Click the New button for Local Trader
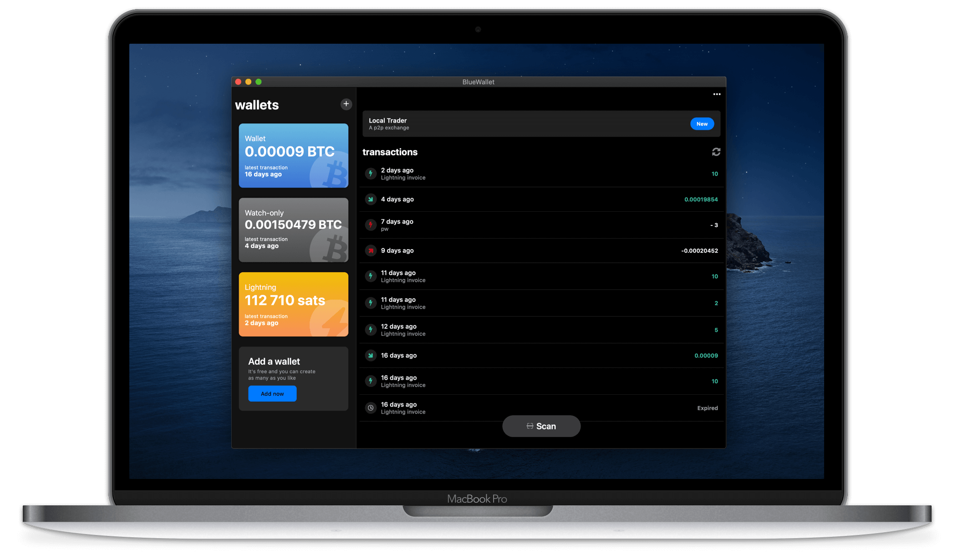Screen dimensions: 958x560 point(703,123)
